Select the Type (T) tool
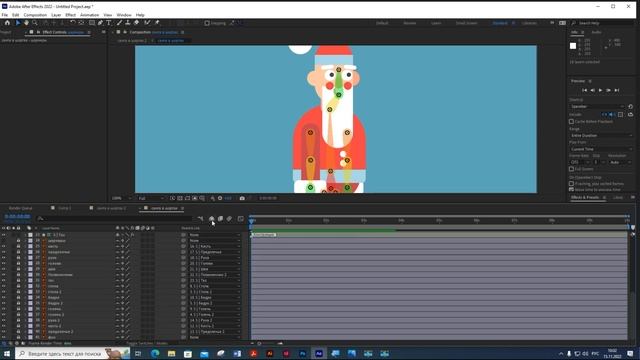 tap(109, 23)
